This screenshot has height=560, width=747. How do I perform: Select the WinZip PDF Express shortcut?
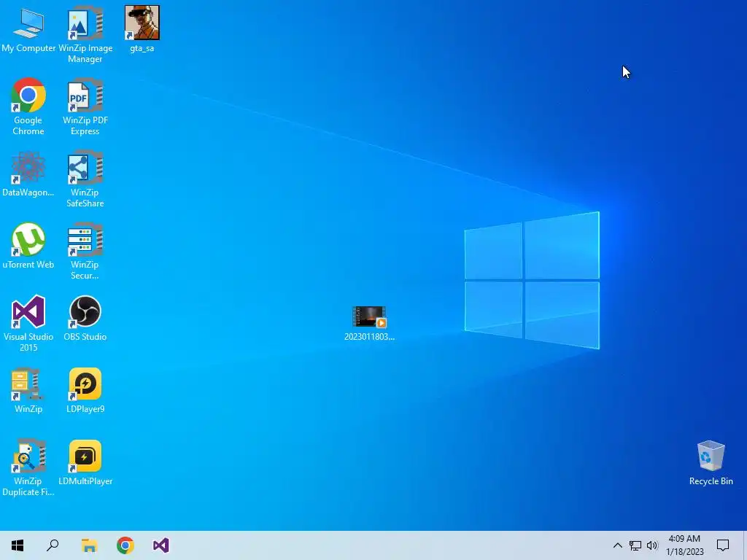coord(85,106)
